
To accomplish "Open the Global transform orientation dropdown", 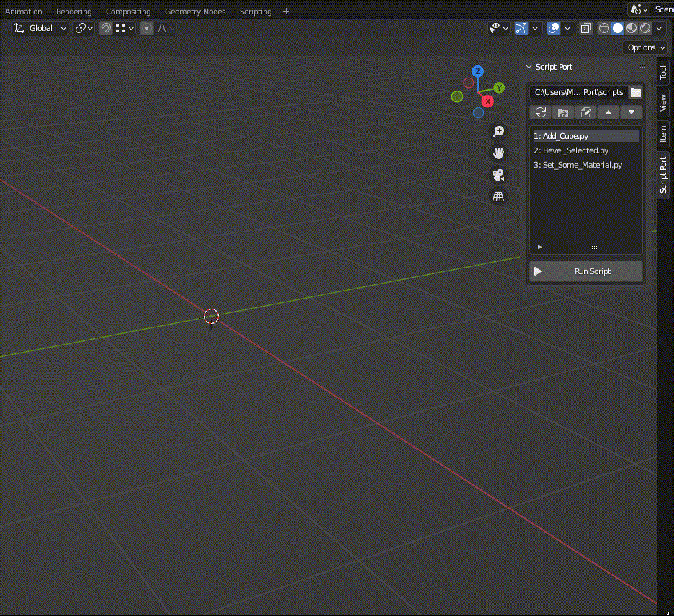I will click(40, 28).
